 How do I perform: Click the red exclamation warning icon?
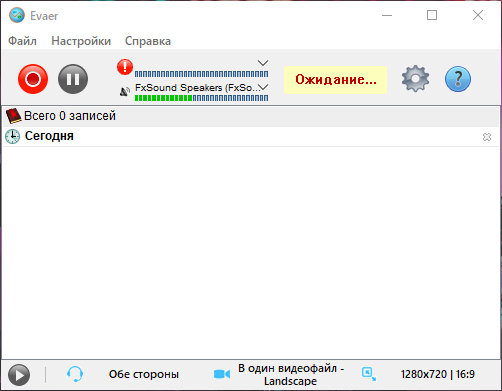[125, 67]
